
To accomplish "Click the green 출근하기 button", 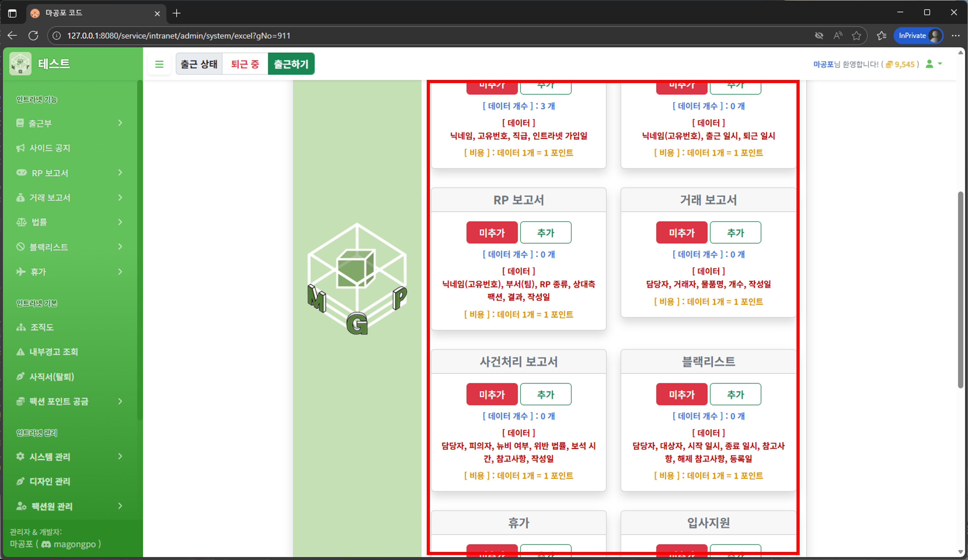I will (291, 64).
